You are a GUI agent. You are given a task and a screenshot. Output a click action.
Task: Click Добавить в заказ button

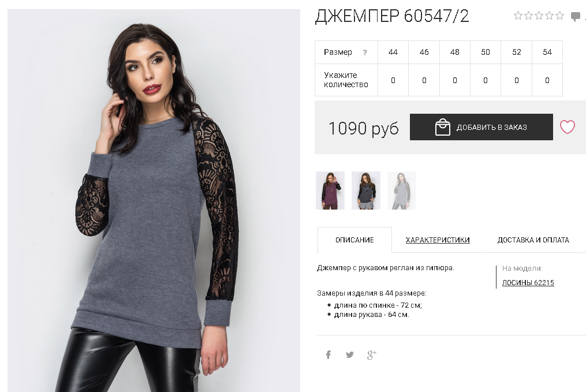[482, 127]
